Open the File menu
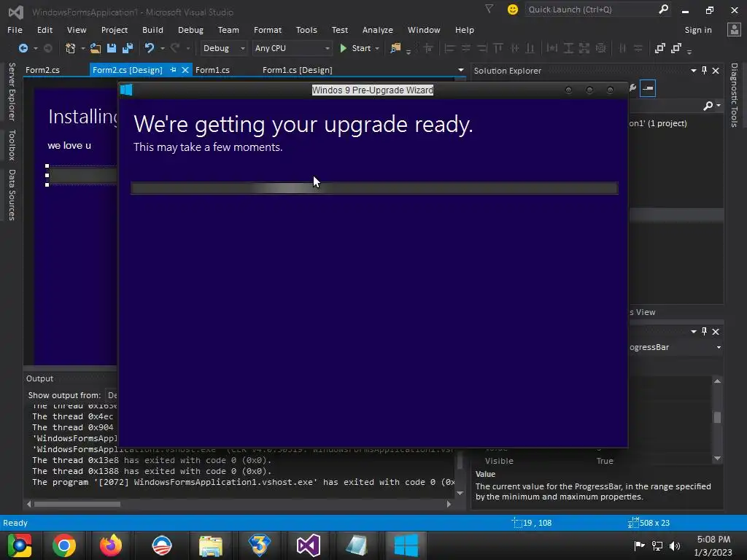The height and width of the screenshot is (560, 747). point(15,29)
